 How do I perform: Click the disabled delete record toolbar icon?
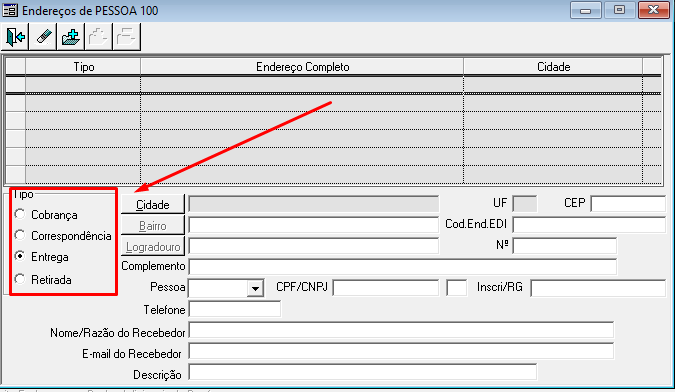(x=127, y=37)
